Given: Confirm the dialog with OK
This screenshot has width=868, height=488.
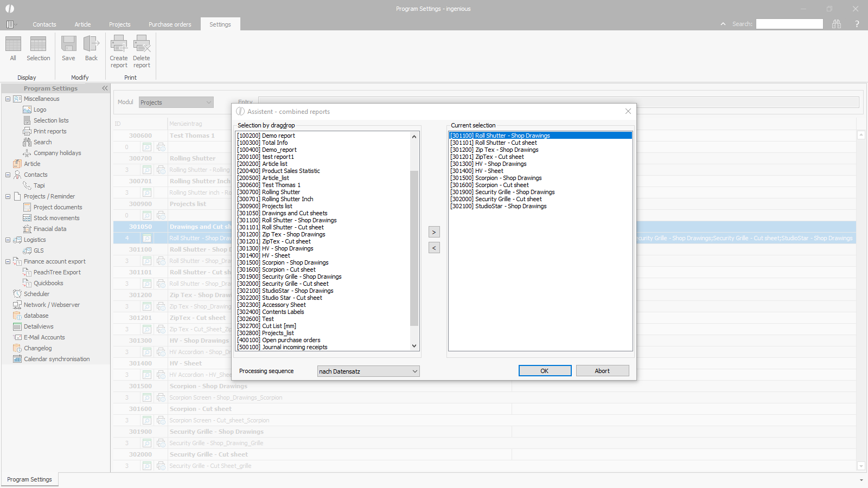Looking at the screenshot, I should (x=545, y=371).
